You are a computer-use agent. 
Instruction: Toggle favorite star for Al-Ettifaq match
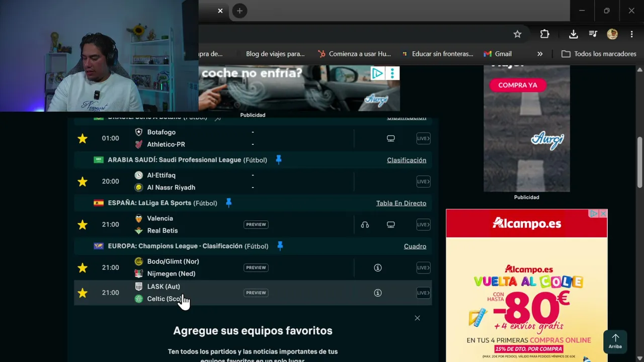pyautogui.click(x=83, y=182)
